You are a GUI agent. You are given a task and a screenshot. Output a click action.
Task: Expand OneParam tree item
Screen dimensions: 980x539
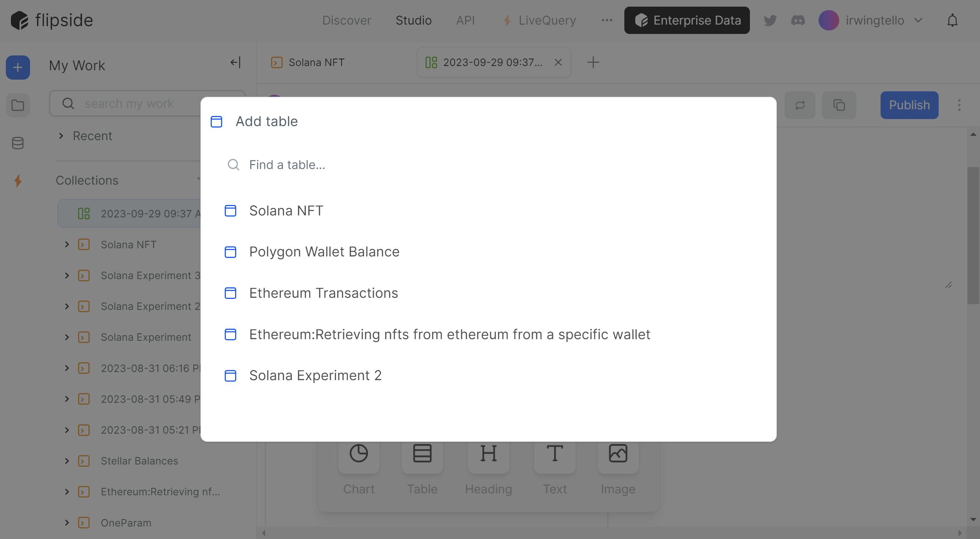coord(67,523)
